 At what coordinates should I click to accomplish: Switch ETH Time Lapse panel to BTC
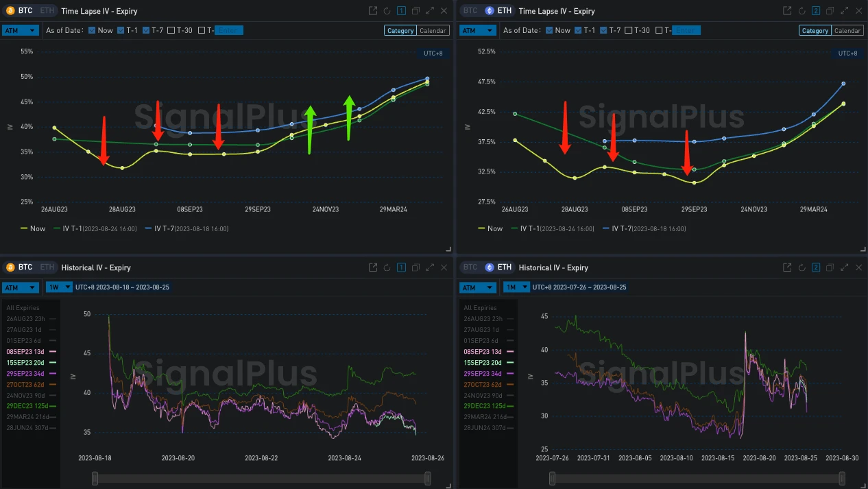[470, 11]
